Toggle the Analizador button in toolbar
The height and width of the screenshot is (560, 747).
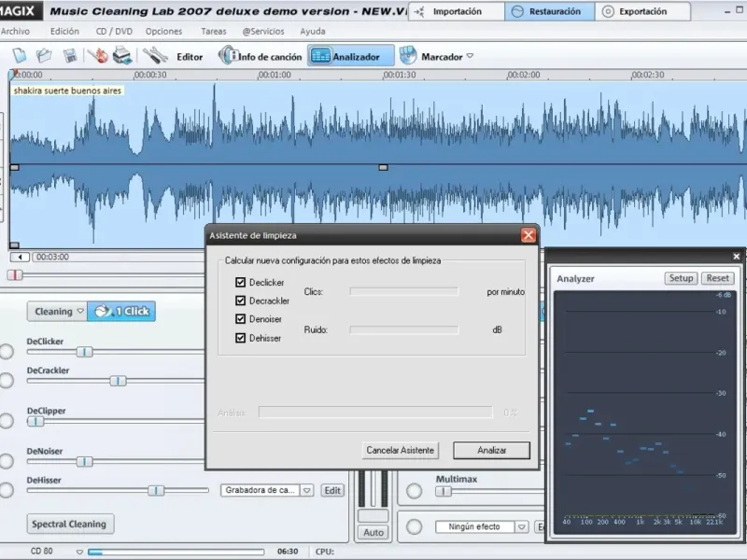pyautogui.click(x=346, y=56)
